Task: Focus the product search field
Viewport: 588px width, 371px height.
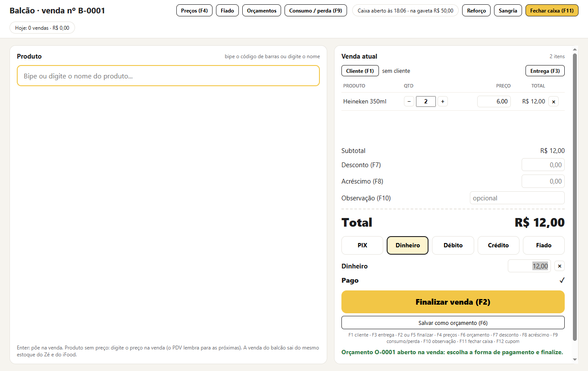Action: pyautogui.click(x=168, y=76)
